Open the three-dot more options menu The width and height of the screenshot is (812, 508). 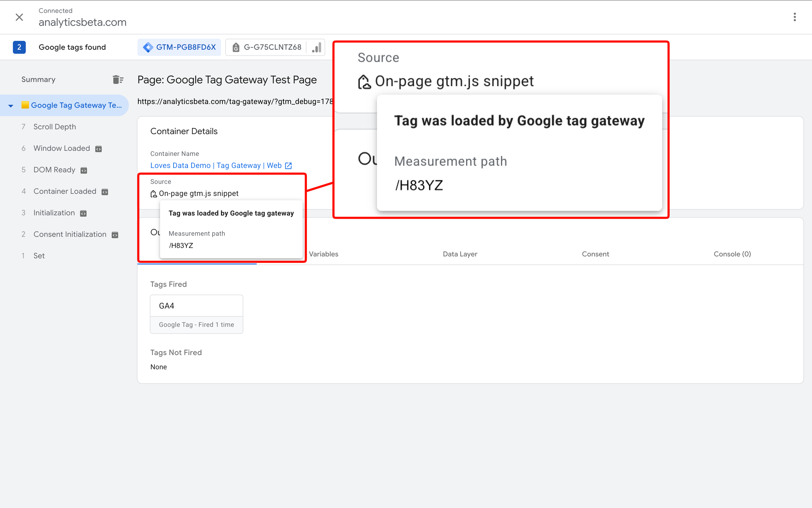(795, 17)
